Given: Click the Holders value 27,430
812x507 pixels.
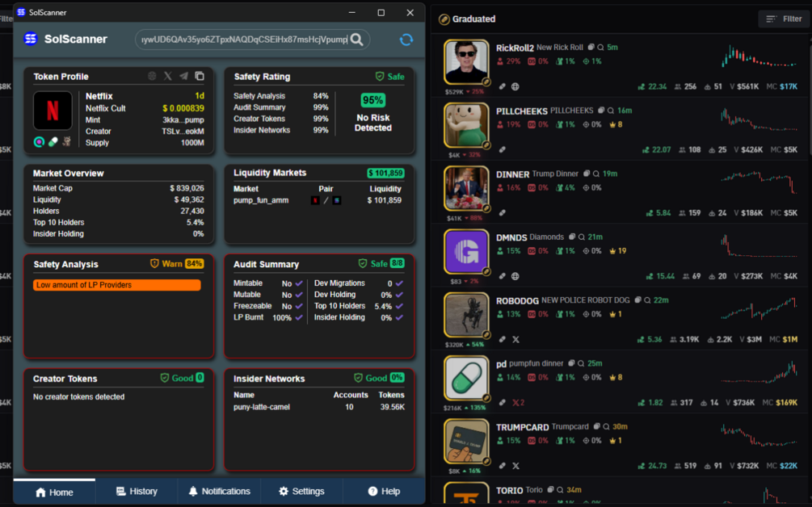Looking at the screenshot, I should 192,211.
